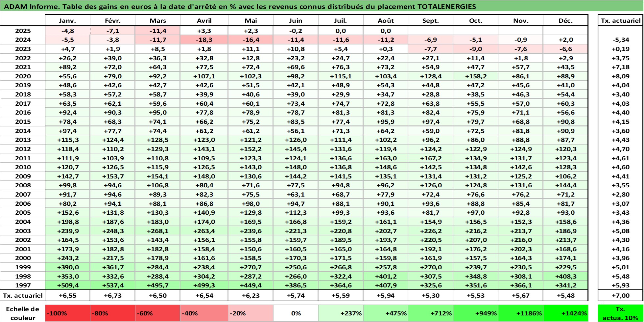Click the +6,73 Févr. actuarial rate
This screenshot has width=644, height=322.
point(113,295)
